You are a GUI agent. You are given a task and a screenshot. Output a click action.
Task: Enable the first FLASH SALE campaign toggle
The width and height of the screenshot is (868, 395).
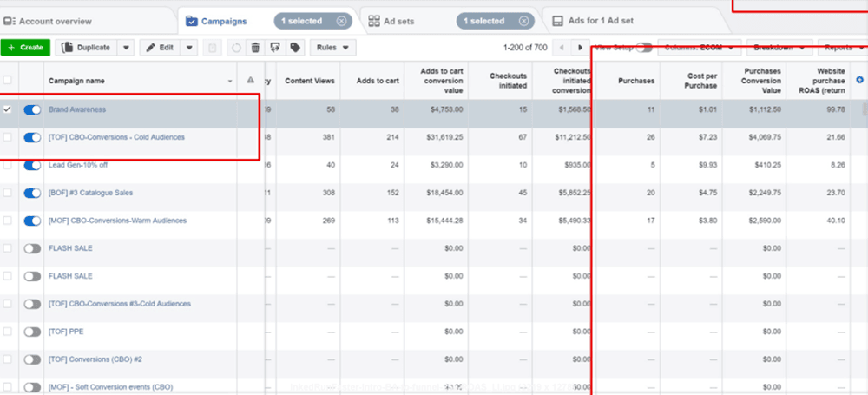[x=32, y=248]
